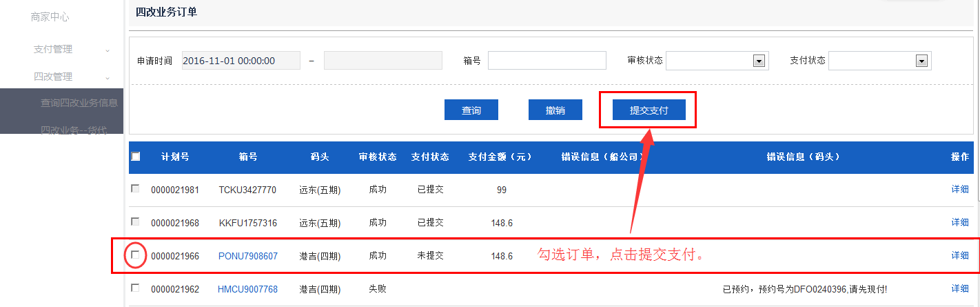980x307 pixels.
Task: Click 详细 for order 0000021981
Action: coord(960,189)
